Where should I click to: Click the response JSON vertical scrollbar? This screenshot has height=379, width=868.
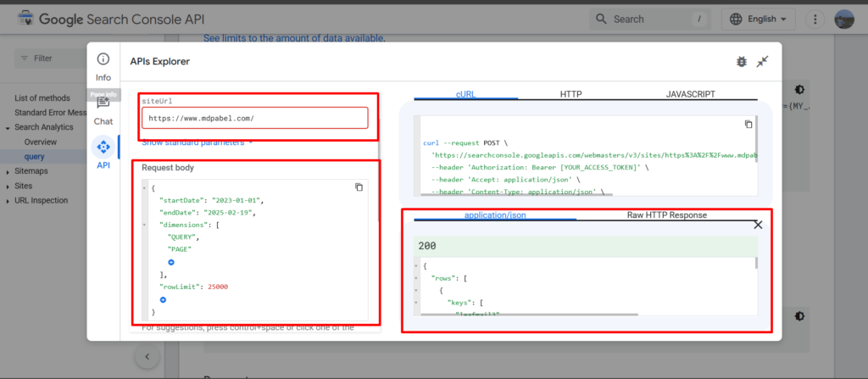pos(755,263)
